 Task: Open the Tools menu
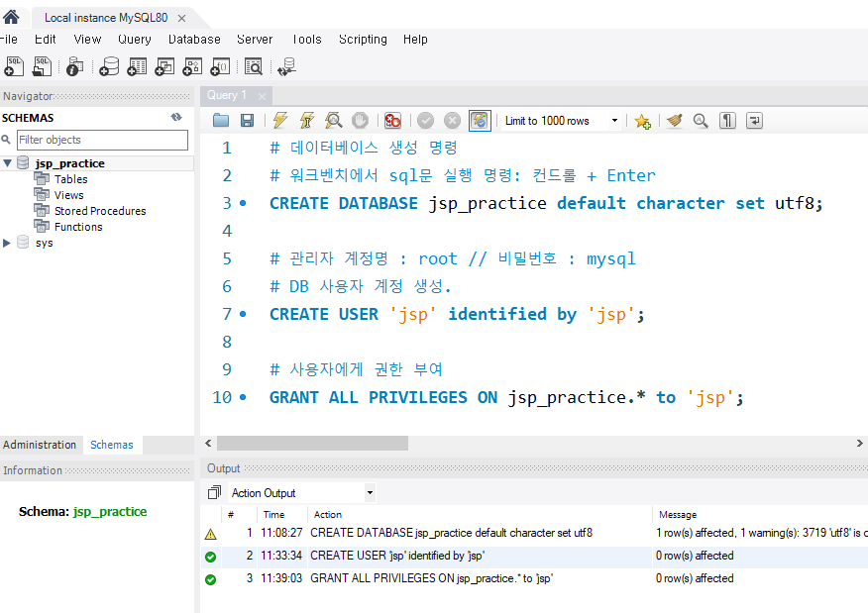(307, 40)
